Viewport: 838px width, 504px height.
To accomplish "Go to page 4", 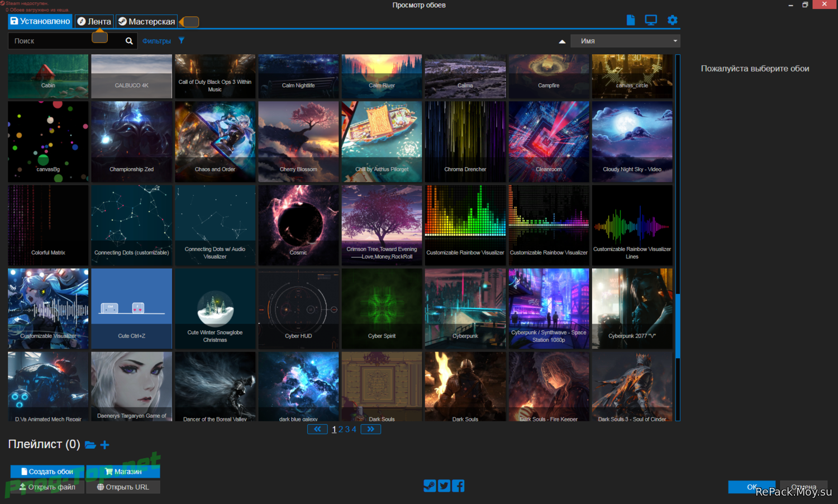I will pos(354,429).
